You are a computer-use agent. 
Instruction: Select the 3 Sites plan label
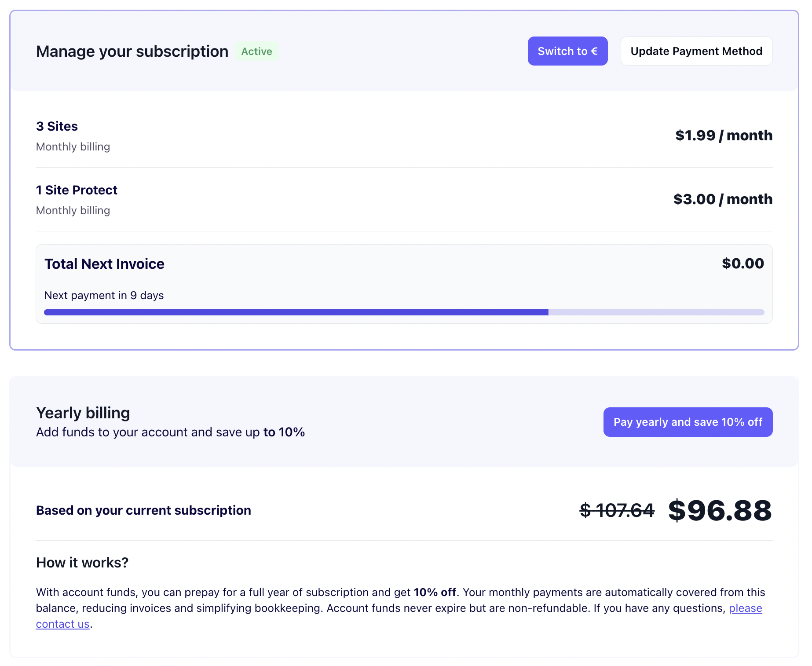click(x=57, y=126)
